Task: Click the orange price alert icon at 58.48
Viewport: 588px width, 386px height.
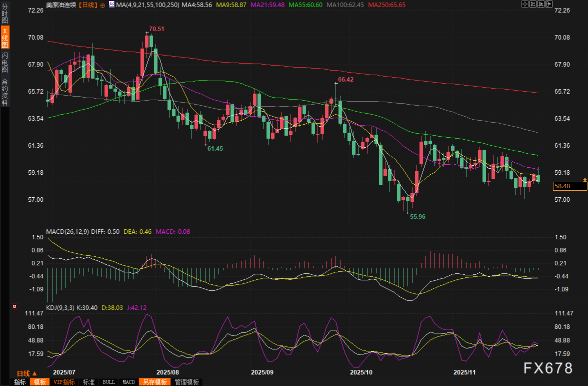Action: (x=584, y=179)
